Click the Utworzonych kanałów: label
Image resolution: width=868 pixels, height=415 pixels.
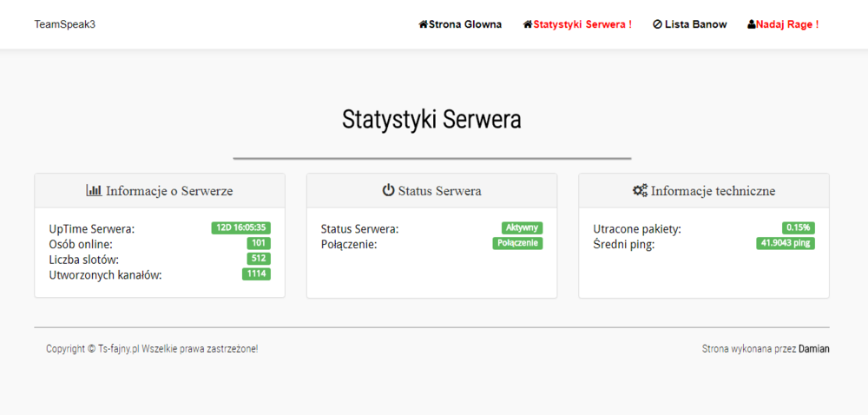[105, 275]
